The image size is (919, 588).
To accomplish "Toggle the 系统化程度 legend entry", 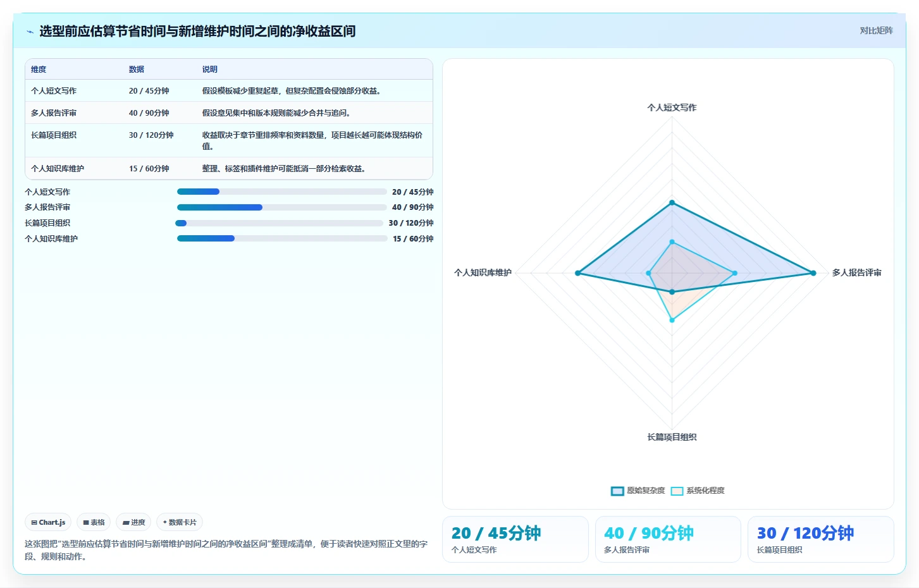I will tap(698, 491).
